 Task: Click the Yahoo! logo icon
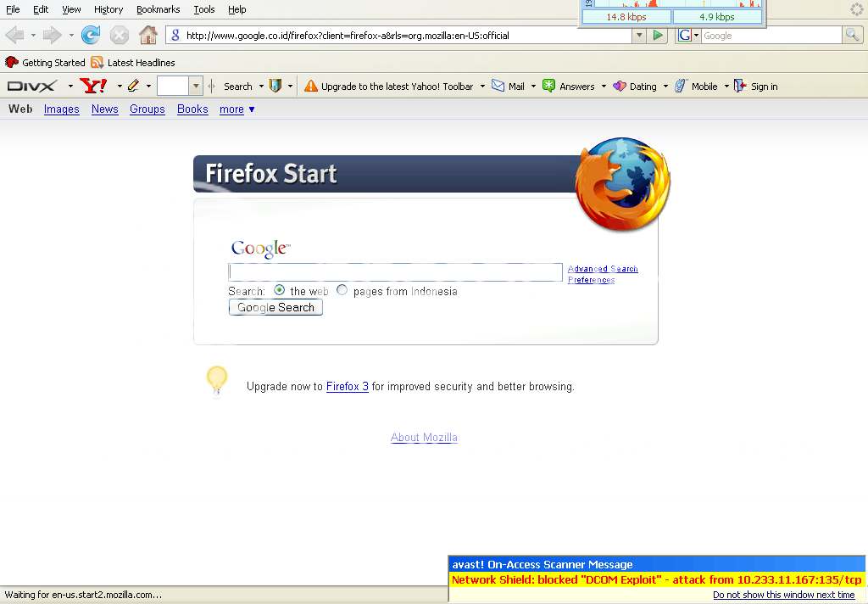coord(93,86)
